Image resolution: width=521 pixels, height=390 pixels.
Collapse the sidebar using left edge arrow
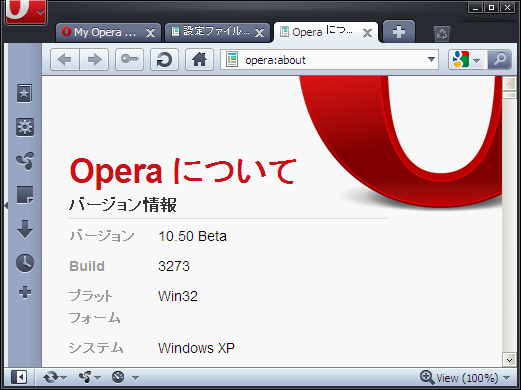[x=6, y=205]
